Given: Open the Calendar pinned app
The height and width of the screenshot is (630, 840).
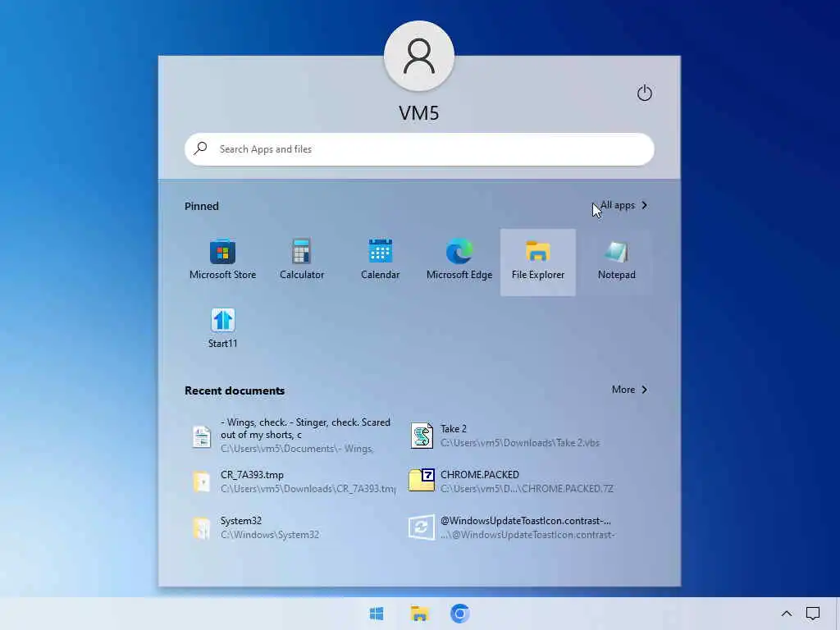Looking at the screenshot, I should [x=381, y=262].
